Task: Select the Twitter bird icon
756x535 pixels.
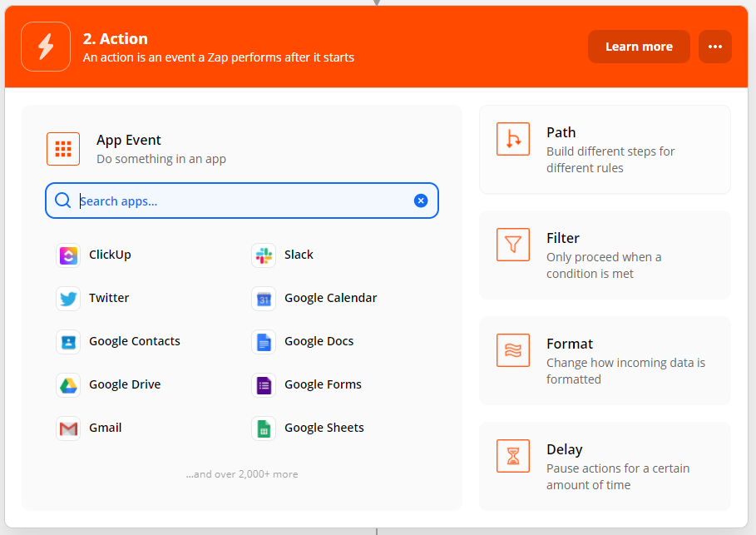Action: tap(68, 299)
